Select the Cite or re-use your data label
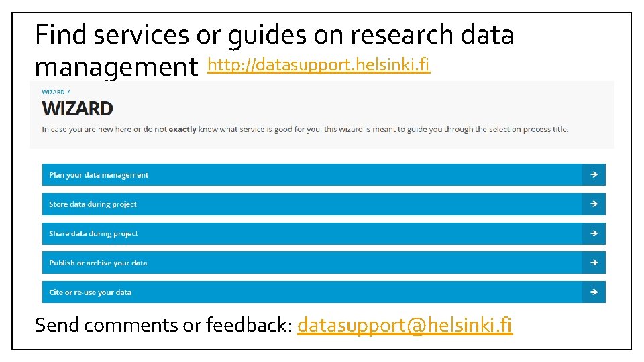This screenshot has height=362, width=644. (91, 293)
